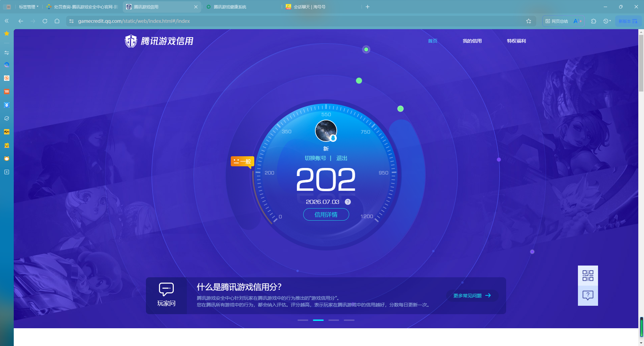Toggle the tab group button at top-left
The height and width of the screenshot is (346, 644).
[7, 7]
